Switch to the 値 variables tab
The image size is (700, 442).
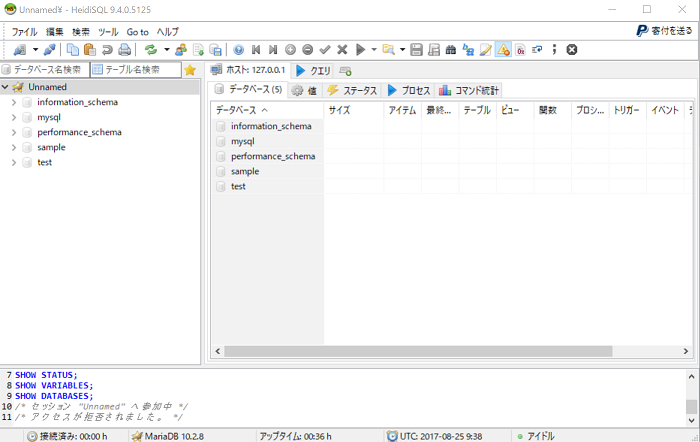point(304,91)
